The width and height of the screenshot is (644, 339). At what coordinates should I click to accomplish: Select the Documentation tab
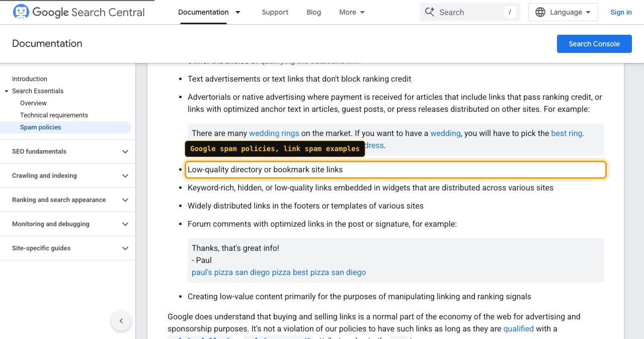203,12
